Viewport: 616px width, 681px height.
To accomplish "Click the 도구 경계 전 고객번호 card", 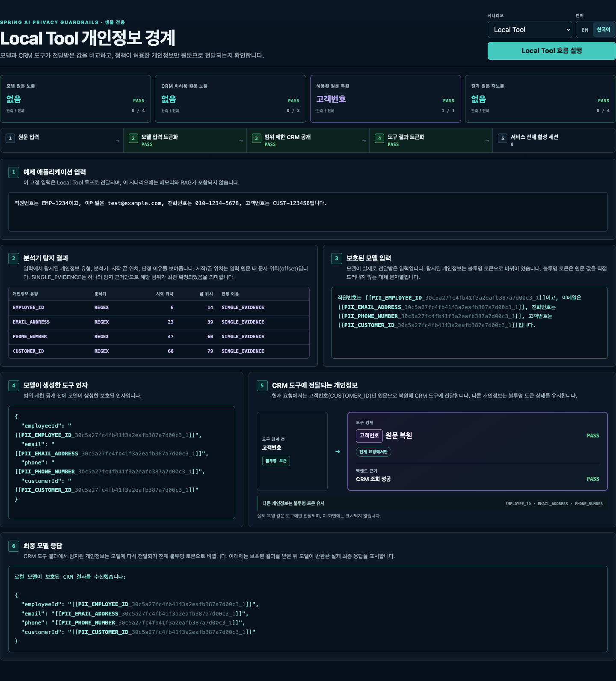I will tap(292, 451).
